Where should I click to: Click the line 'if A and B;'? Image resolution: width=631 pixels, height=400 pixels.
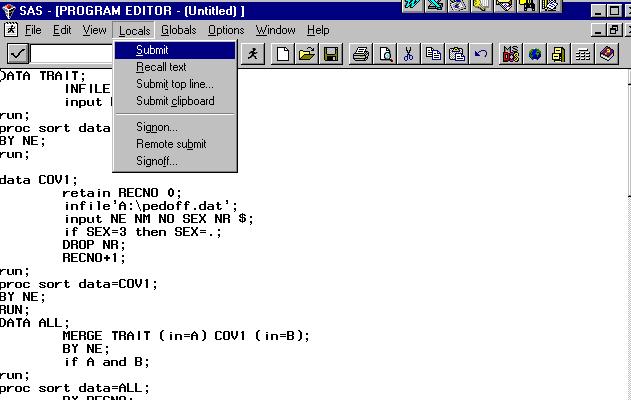coord(107,362)
